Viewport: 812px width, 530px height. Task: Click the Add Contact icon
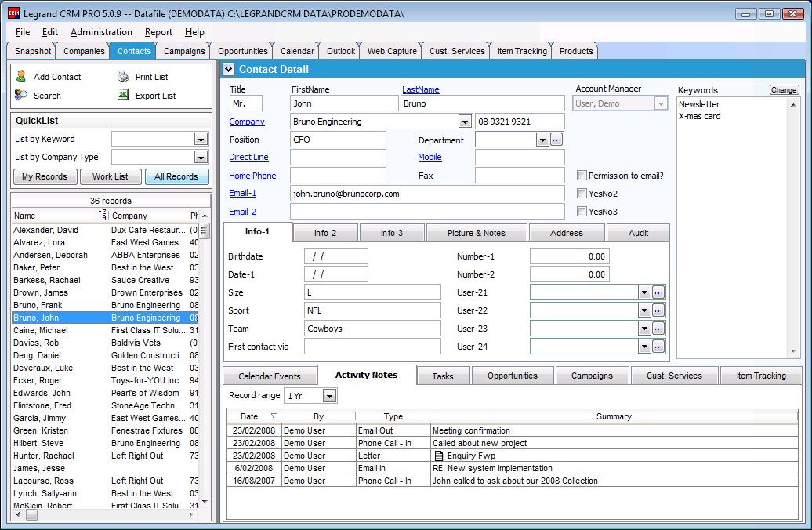click(21, 76)
